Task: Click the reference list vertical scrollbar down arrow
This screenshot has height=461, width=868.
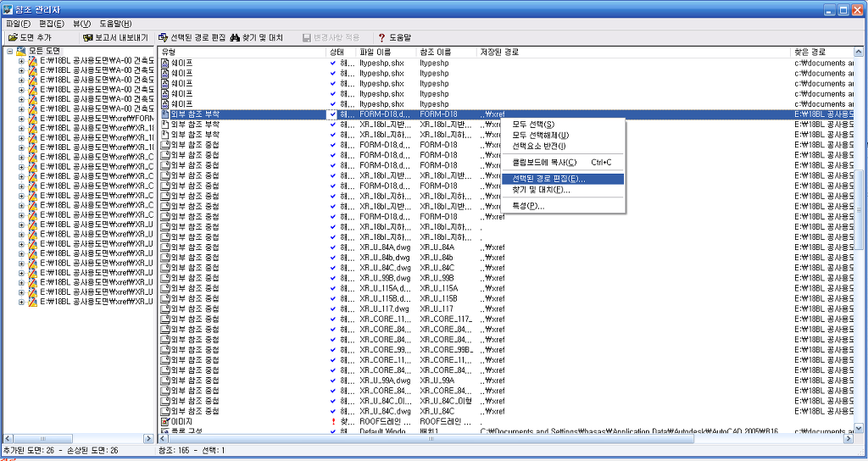Action: 859,428
